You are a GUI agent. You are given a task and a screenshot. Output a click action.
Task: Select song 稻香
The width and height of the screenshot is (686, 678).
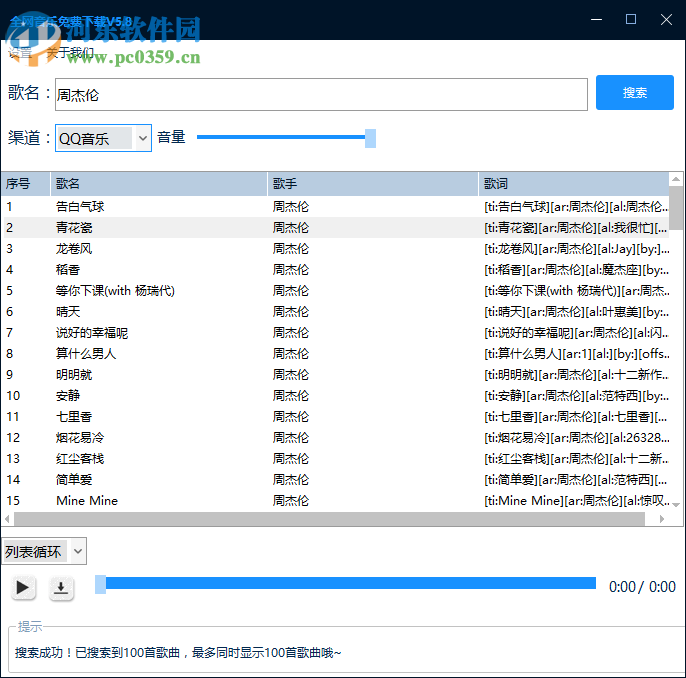coord(68,269)
